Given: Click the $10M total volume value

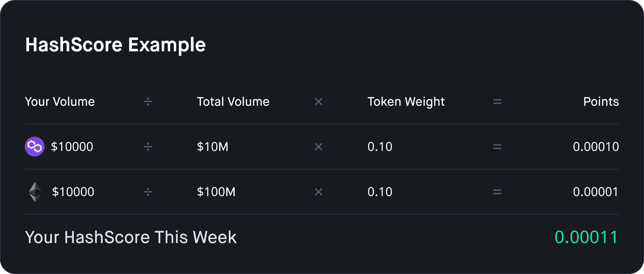Looking at the screenshot, I should tap(213, 147).
